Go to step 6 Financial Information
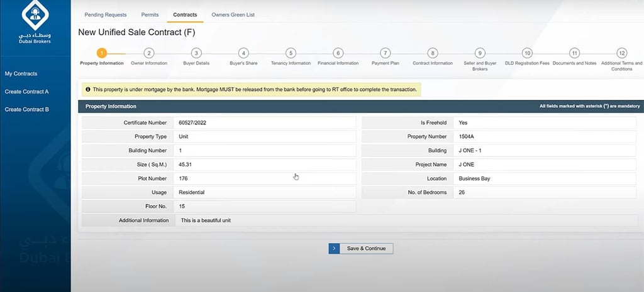This screenshot has height=292, width=644. pyautogui.click(x=338, y=53)
